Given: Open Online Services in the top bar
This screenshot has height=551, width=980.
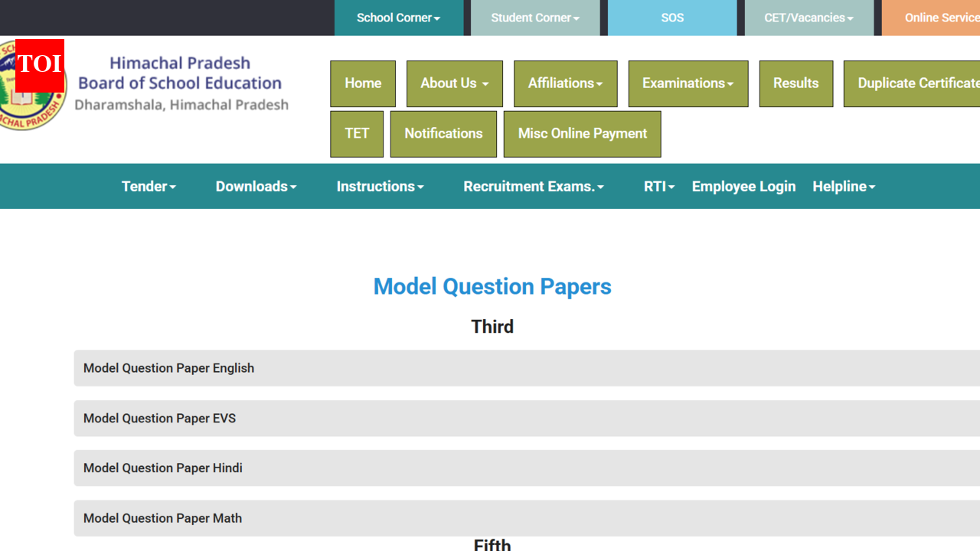Looking at the screenshot, I should point(931,18).
